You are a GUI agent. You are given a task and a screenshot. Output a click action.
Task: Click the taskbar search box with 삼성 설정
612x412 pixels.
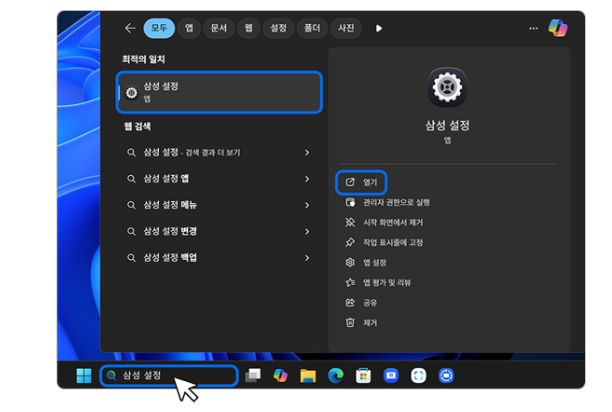[169, 376]
